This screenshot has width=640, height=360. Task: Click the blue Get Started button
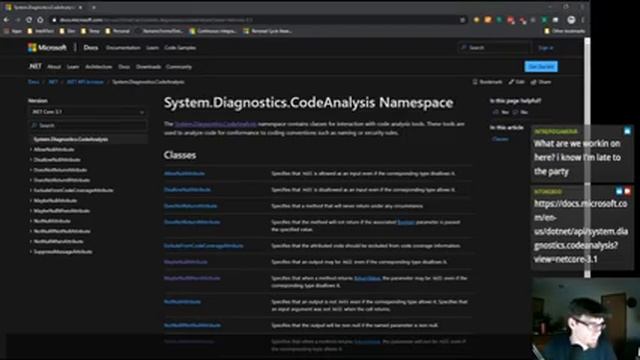541,67
